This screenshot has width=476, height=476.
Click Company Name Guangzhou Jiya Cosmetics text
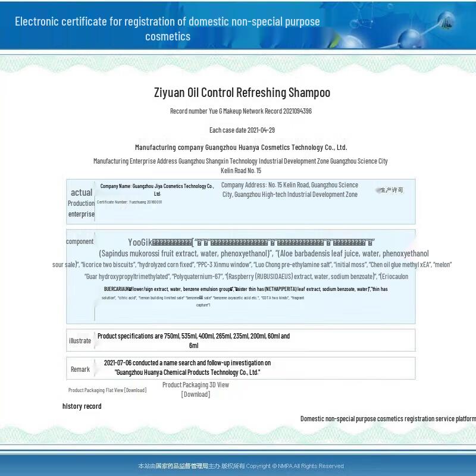[x=157, y=190]
